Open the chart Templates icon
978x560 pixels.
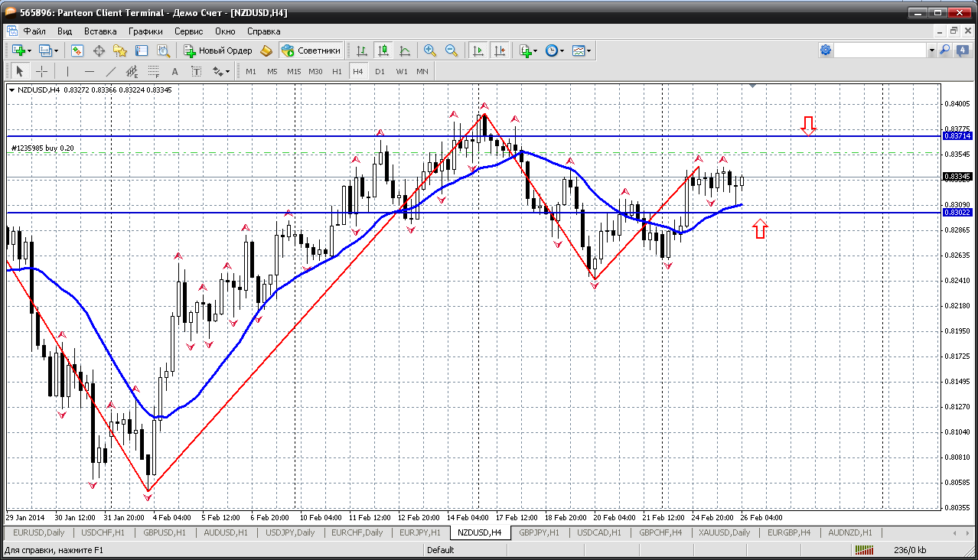tap(579, 50)
